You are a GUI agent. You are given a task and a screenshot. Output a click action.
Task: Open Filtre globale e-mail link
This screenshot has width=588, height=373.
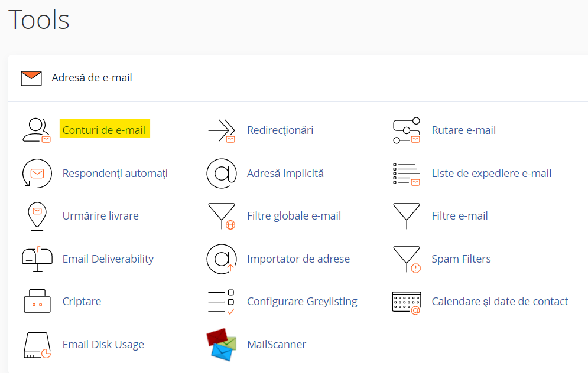point(294,215)
